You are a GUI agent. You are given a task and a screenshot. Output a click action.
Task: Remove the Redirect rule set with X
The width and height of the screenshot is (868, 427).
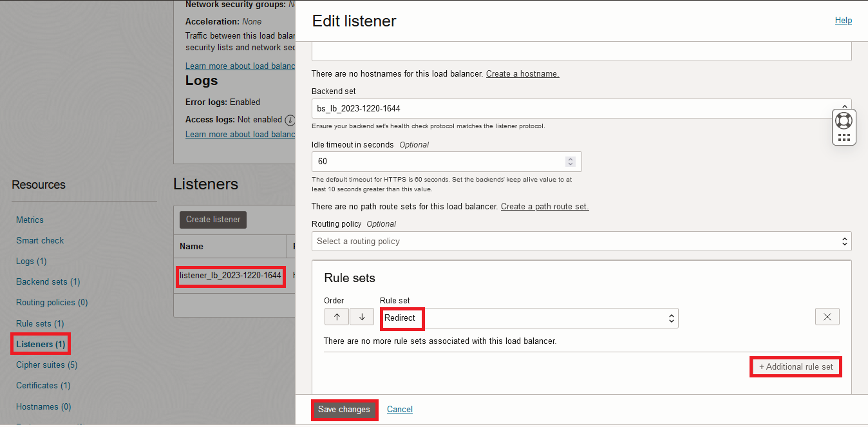pos(827,317)
